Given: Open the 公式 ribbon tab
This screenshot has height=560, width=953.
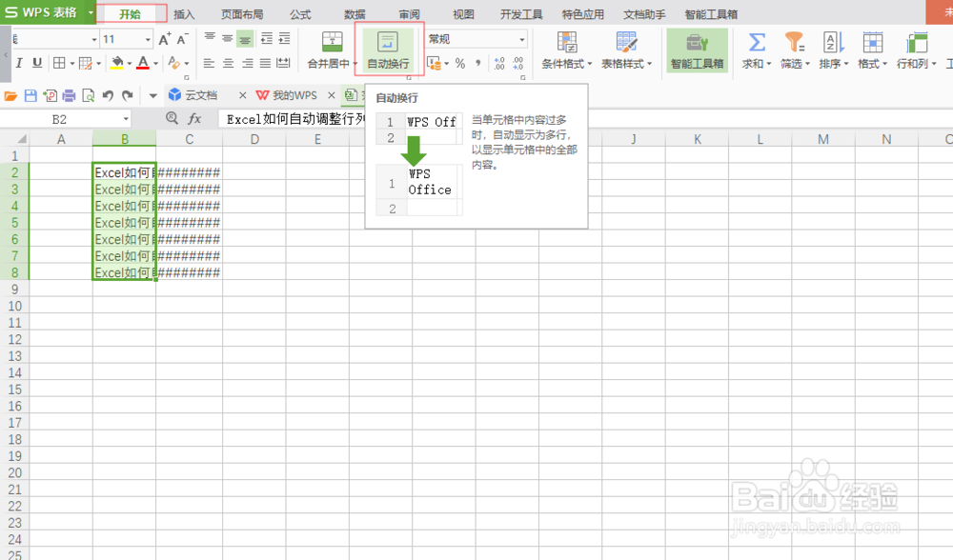Looking at the screenshot, I should point(300,14).
